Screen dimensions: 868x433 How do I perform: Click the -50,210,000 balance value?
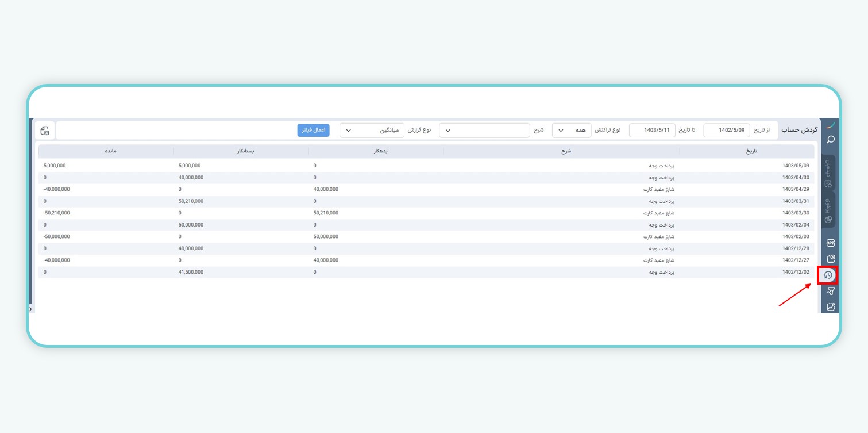(56, 213)
